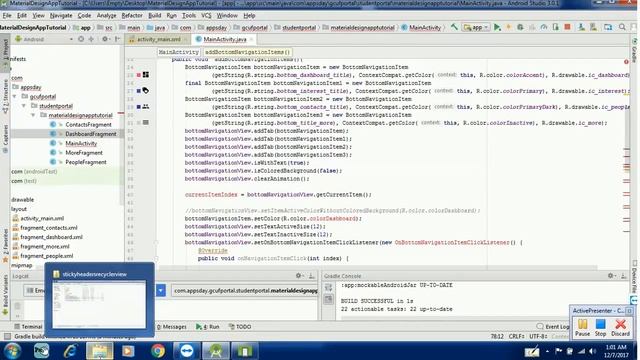
Task: Click Gradle Console settings gear
Action: pos(611,276)
